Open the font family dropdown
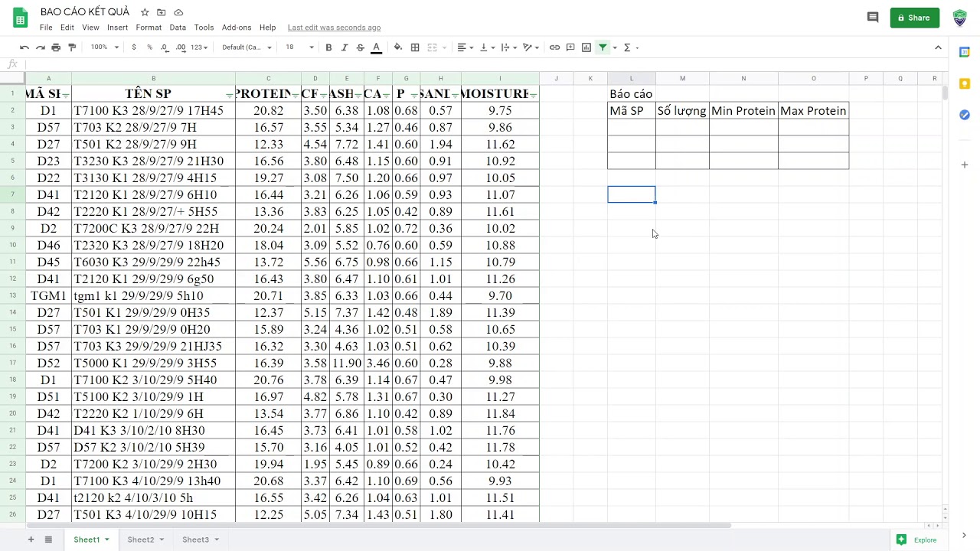Image resolution: width=980 pixels, height=551 pixels. (x=247, y=47)
